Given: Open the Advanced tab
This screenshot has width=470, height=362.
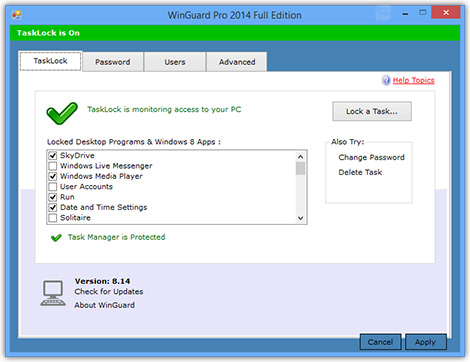Looking at the screenshot, I should (x=237, y=62).
